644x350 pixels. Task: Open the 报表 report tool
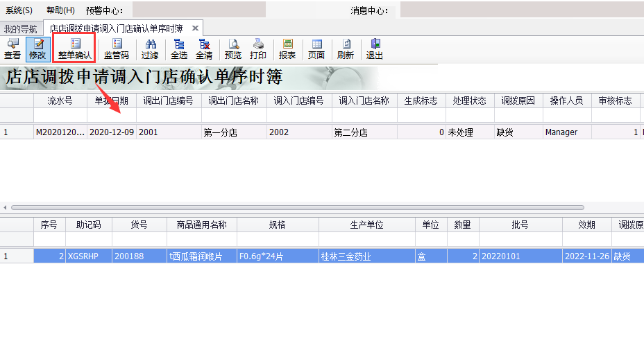(x=287, y=49)
